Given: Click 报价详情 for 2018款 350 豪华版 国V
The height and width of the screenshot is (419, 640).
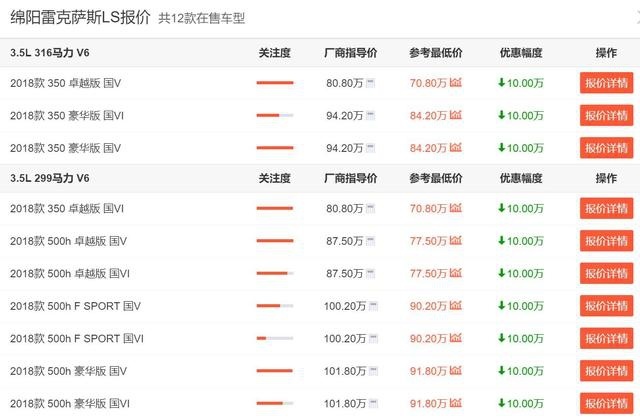Looking at the screenshot, I should point(606,148).
